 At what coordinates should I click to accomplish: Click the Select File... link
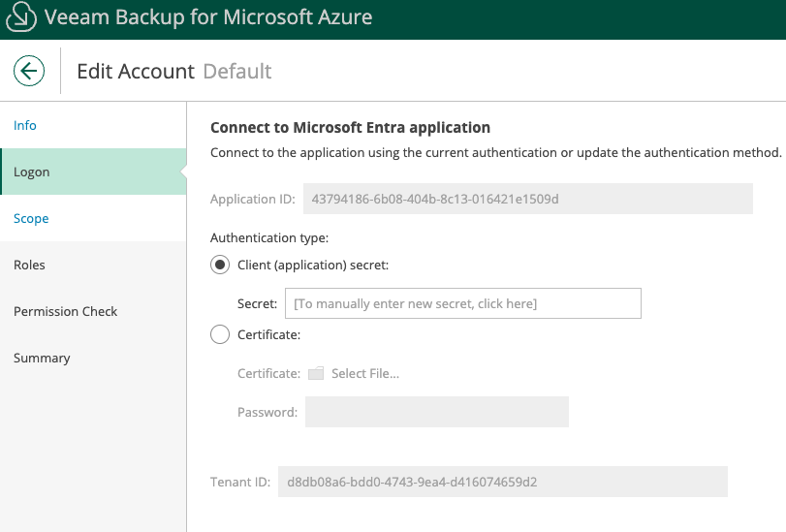[x=364, y=373]
